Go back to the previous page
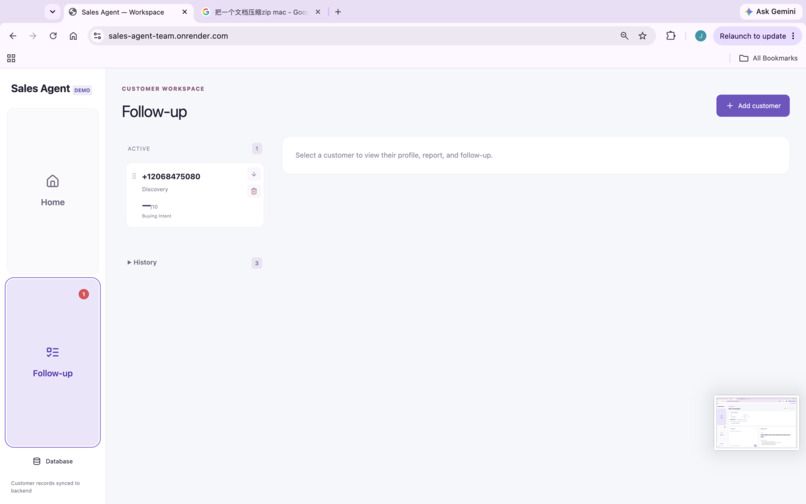The height and width of the screenshot is (504, 806). (x=13, y=36)
